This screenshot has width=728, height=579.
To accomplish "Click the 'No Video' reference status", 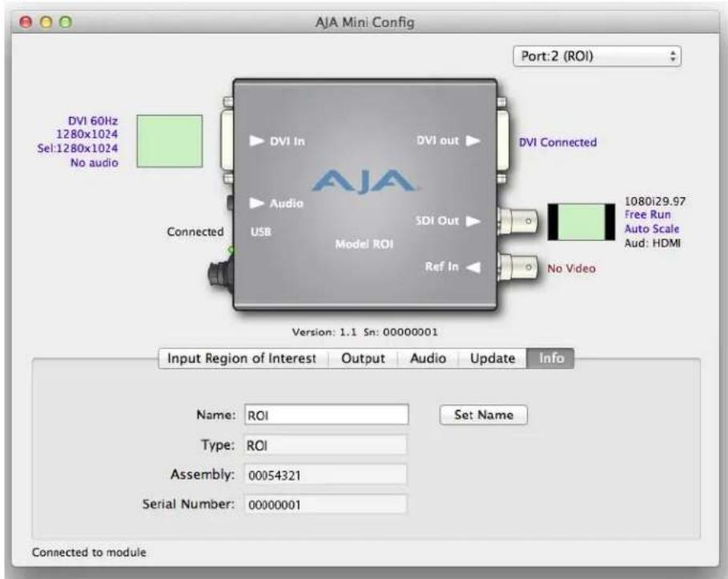I will (x=571, y=268).
